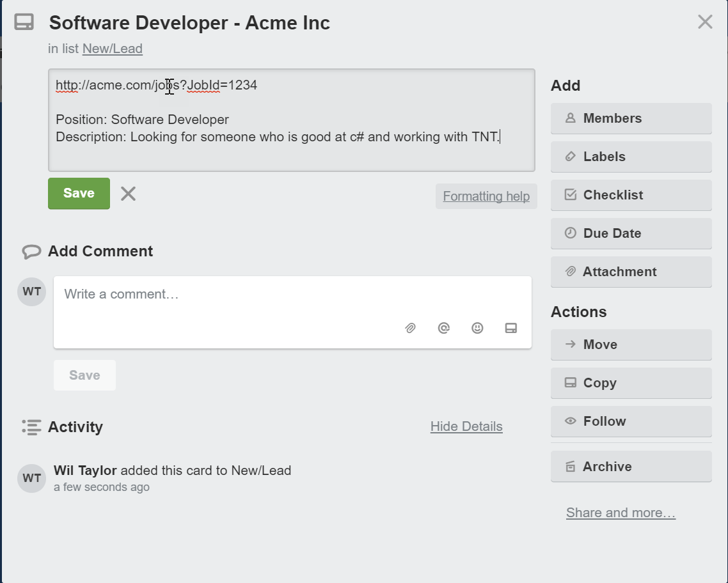Click the WT avatar in Activity entry
The image size is (728, 583).
click(31, 478)
